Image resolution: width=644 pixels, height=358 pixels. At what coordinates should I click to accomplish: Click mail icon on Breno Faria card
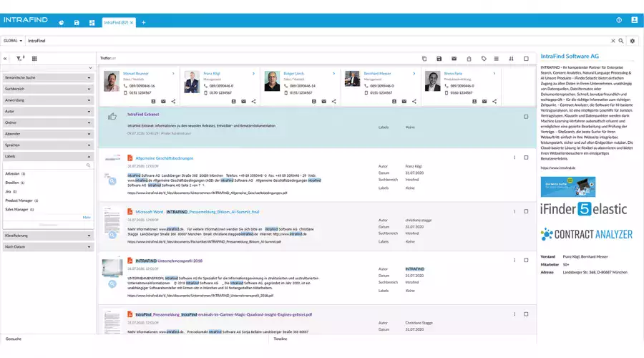coord(484,101)
